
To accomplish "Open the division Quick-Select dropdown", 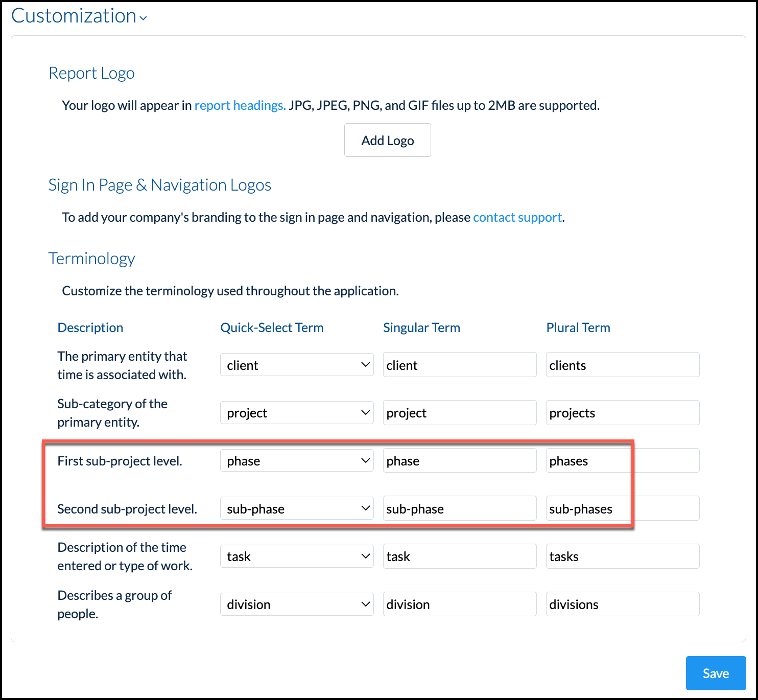I will [x=296, y=604].
